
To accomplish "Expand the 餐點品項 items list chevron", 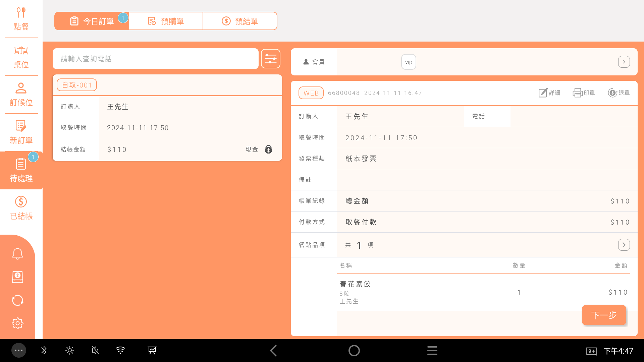I will (x=624, y=245).
